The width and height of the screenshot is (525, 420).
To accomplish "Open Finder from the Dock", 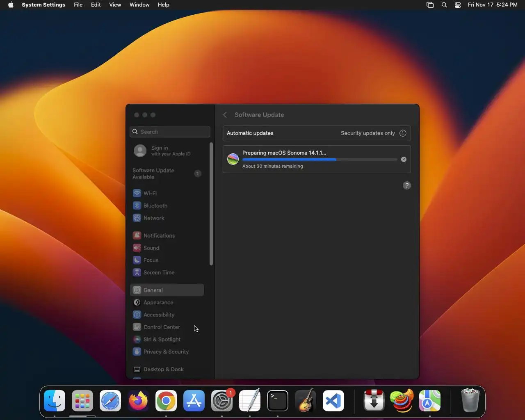I will [55, 401].
